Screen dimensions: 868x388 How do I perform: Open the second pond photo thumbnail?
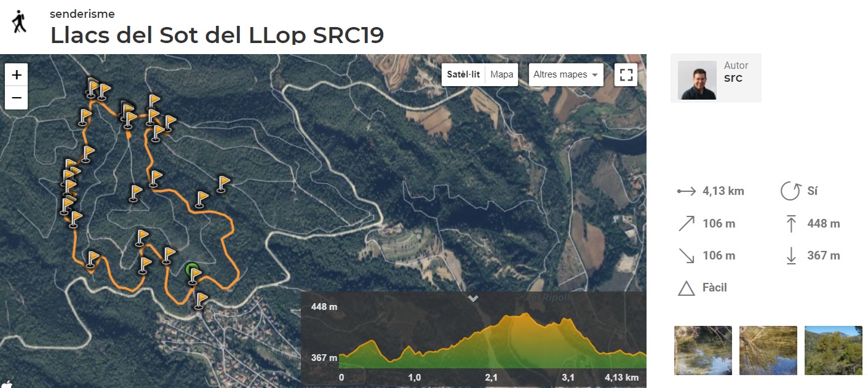coord(768,350)
